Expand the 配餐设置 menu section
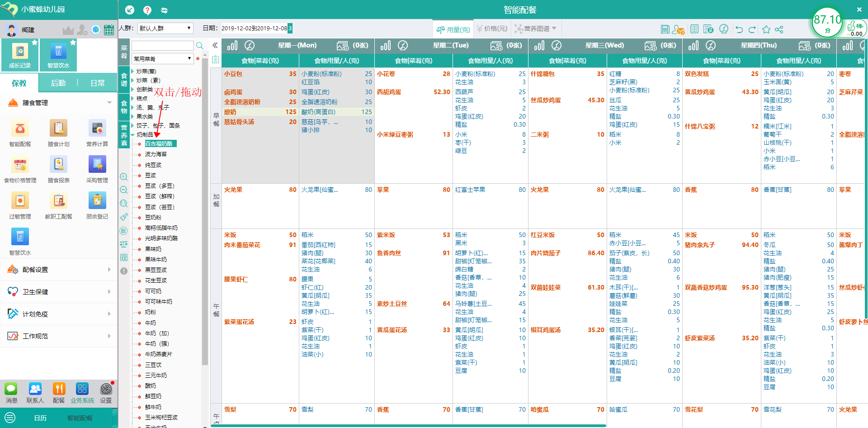This screenshot has height=428, width=868. pos(59,270)
